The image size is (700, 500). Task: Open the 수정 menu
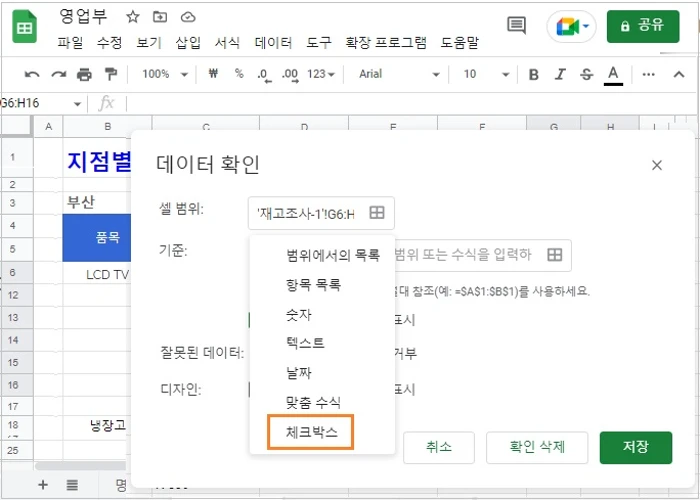(109, 43)
